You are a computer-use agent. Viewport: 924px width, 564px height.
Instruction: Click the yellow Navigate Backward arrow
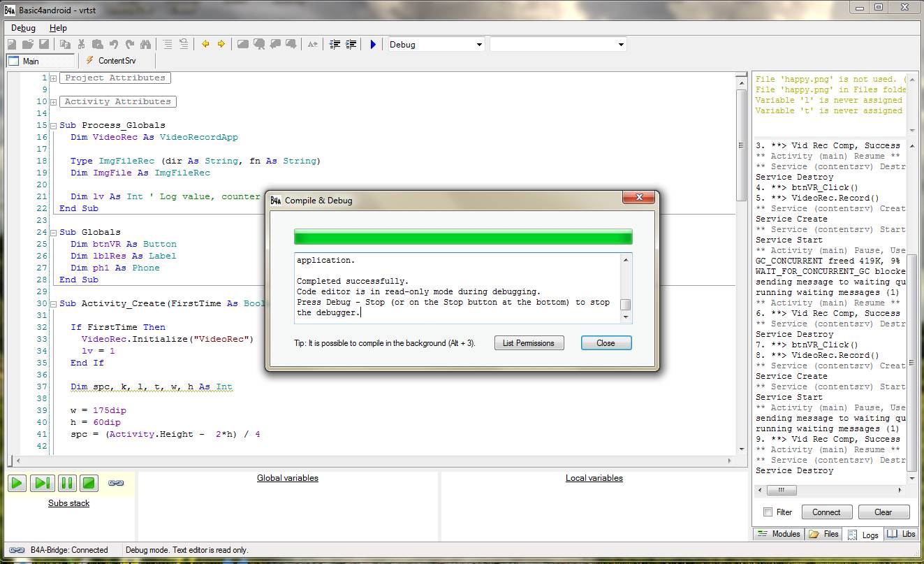tap(205, 44)
